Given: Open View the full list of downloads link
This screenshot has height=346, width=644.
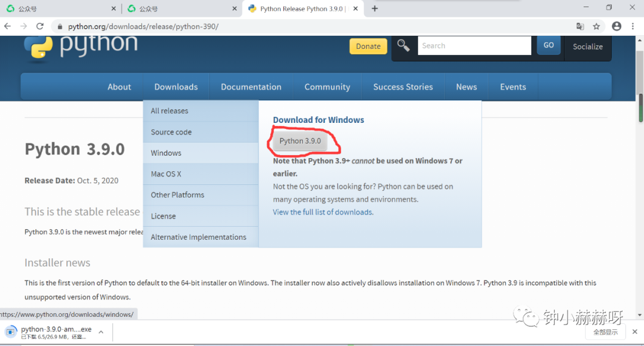Looking at the screenshot, I should point(323,212).
